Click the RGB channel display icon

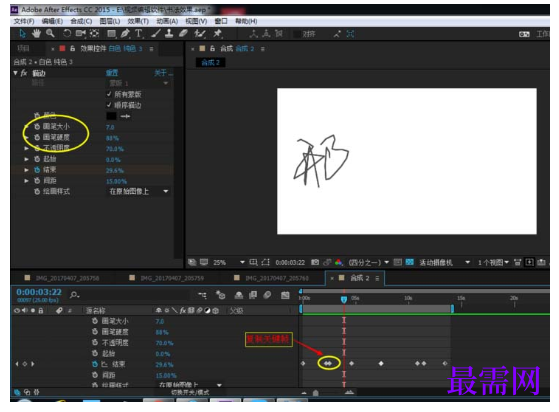[x=338, y=263]
